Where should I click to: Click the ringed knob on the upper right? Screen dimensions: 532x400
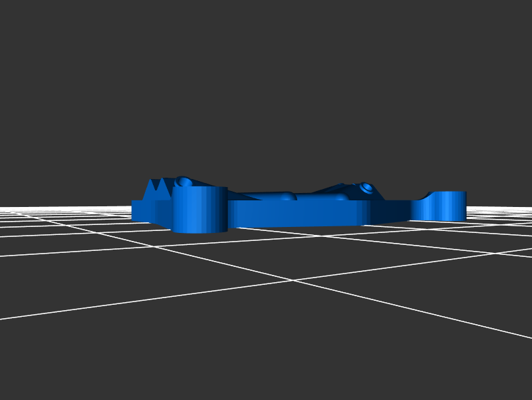(366, 187)
